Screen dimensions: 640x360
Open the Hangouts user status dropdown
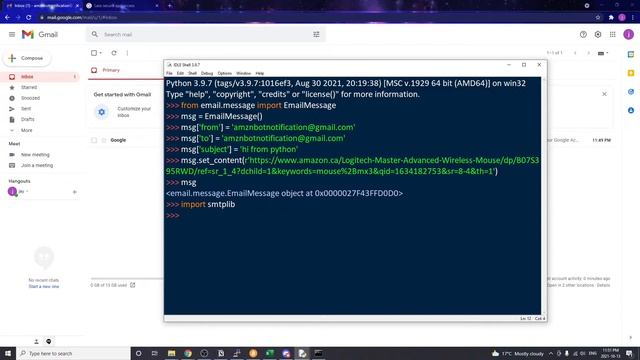tap(27, 191)
